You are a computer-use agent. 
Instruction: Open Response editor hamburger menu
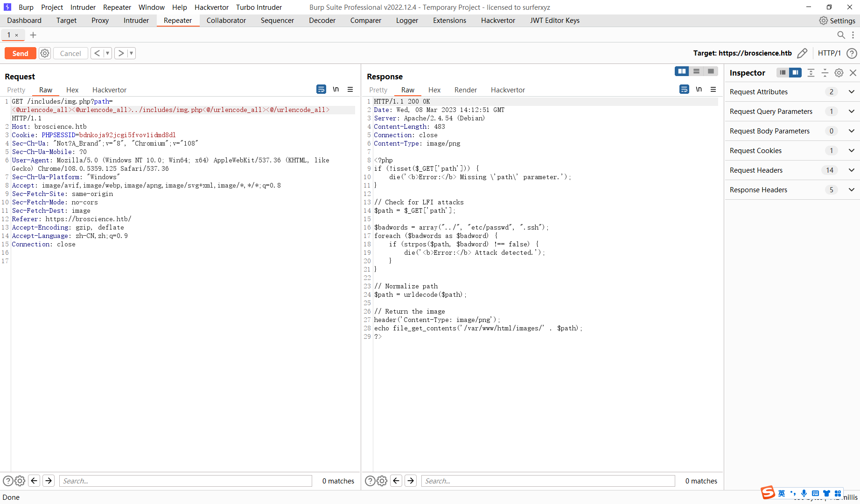point(713,89)
